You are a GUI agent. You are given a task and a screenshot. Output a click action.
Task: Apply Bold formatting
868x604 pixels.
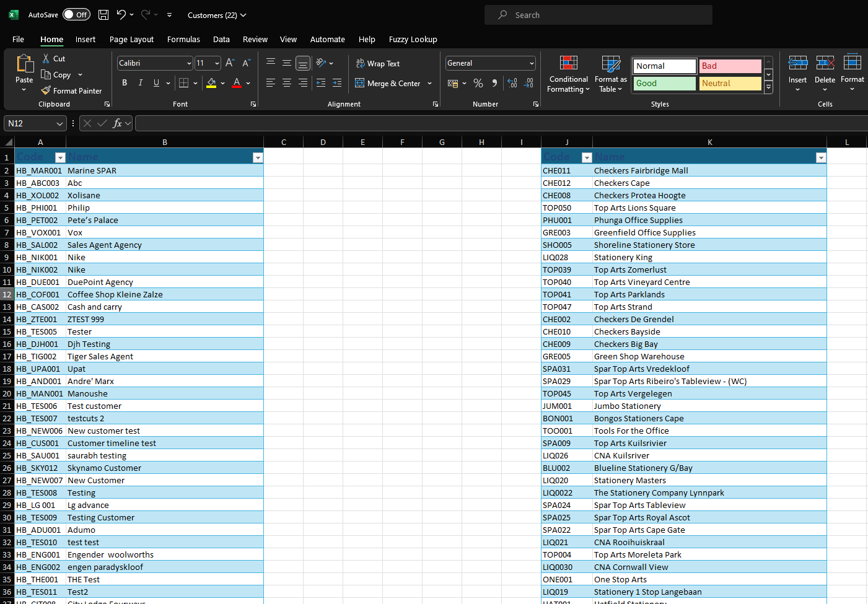pyautogui.click(x=125, y=83)
